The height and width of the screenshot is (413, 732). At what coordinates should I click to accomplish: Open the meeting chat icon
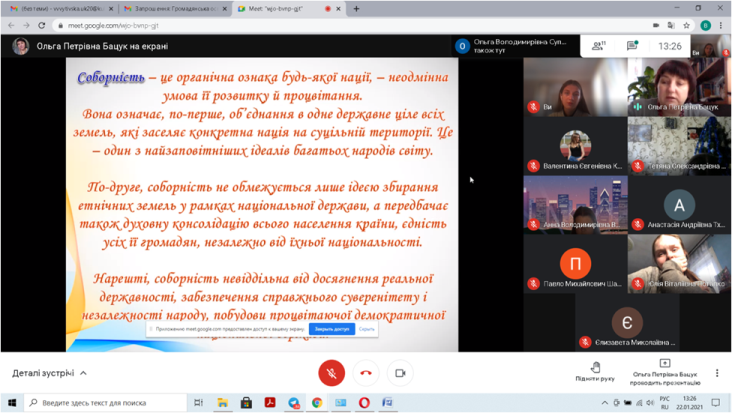coord(632,46)
